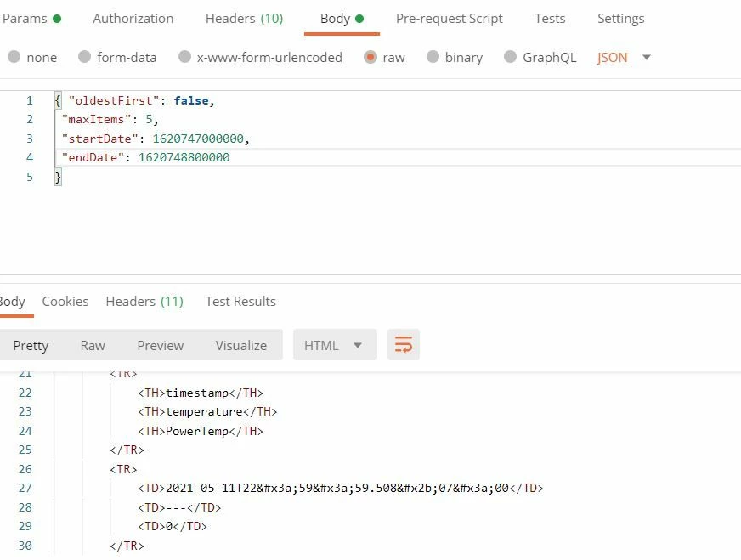The image size is (741, 560).
Task: Switch to the Params tab
Action: 31,19
